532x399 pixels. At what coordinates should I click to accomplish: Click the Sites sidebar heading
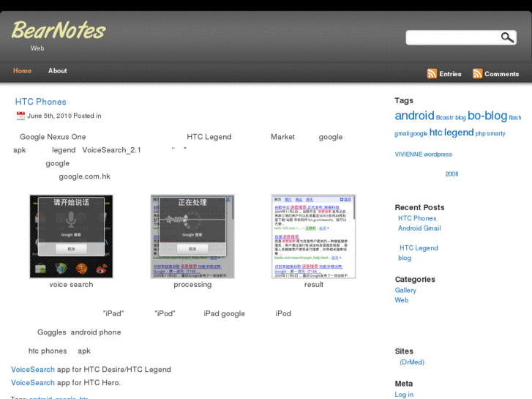tap(404, 351)
